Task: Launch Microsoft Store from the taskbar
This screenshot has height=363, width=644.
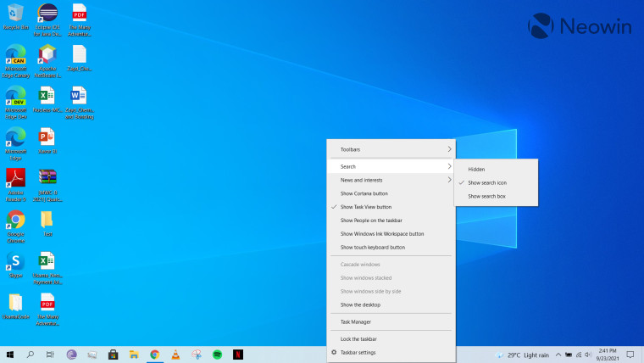Action: click(113, 355)
